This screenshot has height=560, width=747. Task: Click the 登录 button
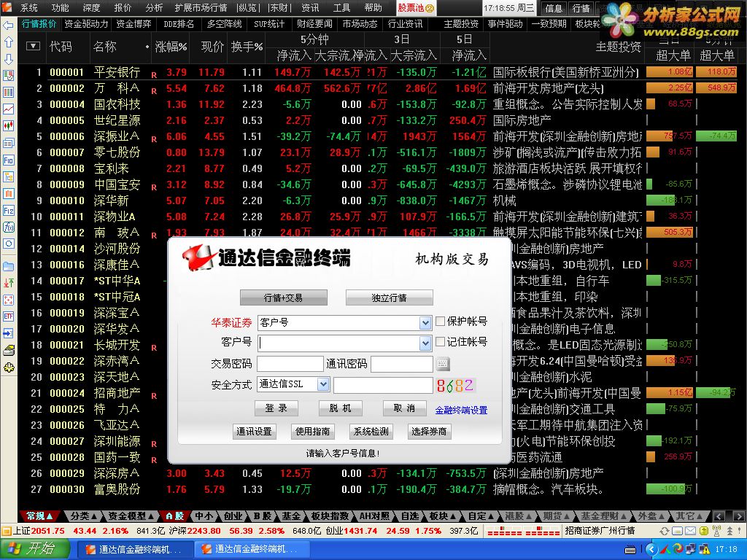tap(276, 408)
